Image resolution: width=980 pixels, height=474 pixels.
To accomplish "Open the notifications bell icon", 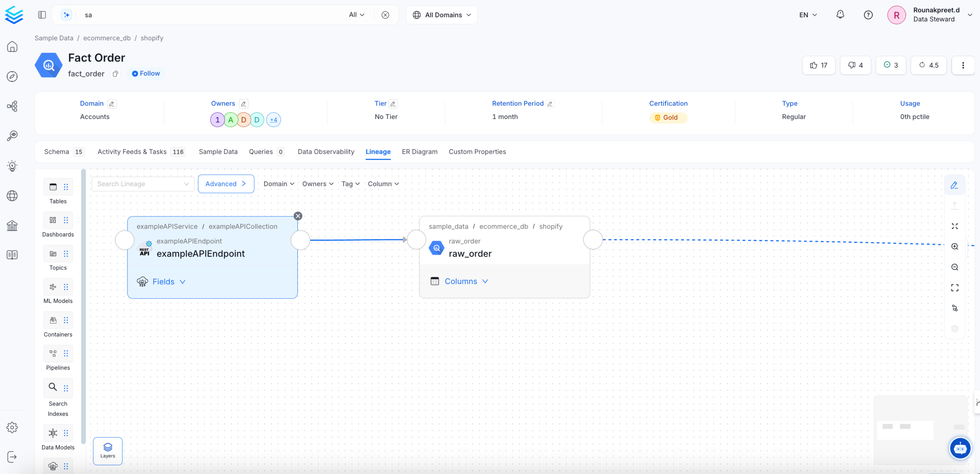I will point(840,14).
